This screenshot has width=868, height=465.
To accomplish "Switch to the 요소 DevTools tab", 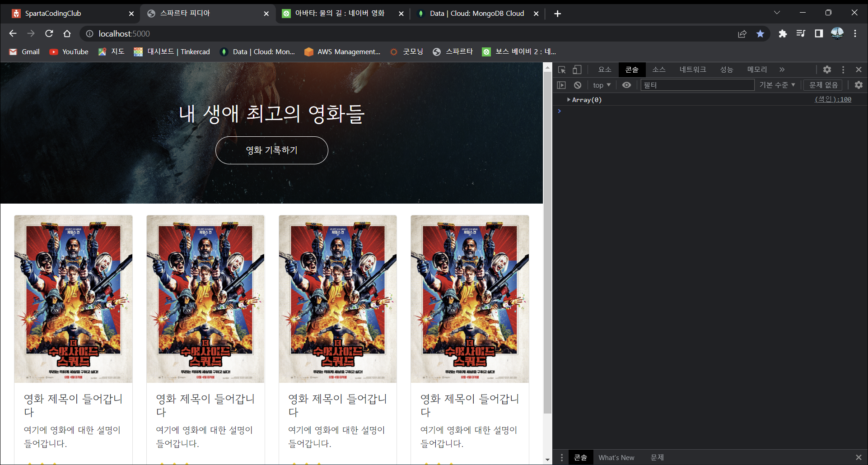I will [x=605, y=70].
